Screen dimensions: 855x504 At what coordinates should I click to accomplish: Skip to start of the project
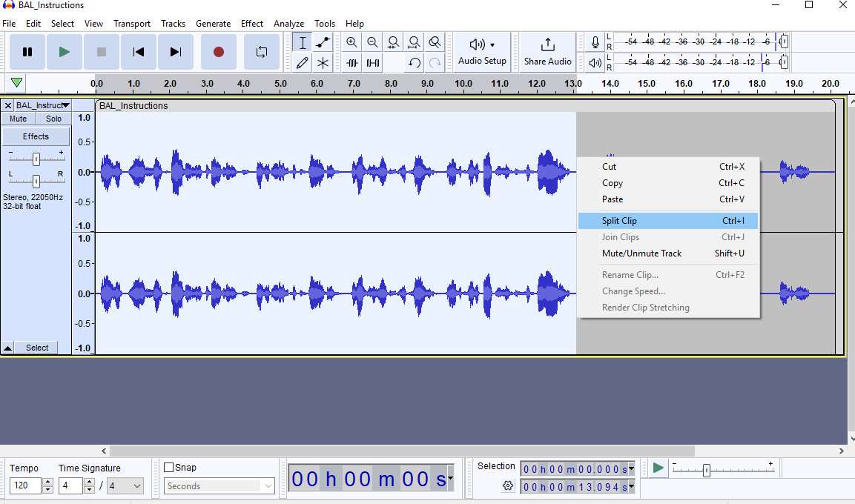click(x=139, y=52)
